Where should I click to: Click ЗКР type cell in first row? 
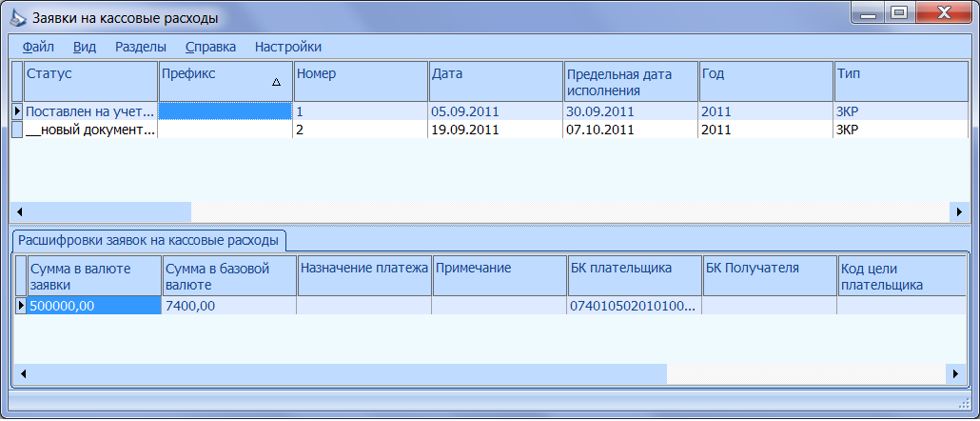click(x=901, y=111)
